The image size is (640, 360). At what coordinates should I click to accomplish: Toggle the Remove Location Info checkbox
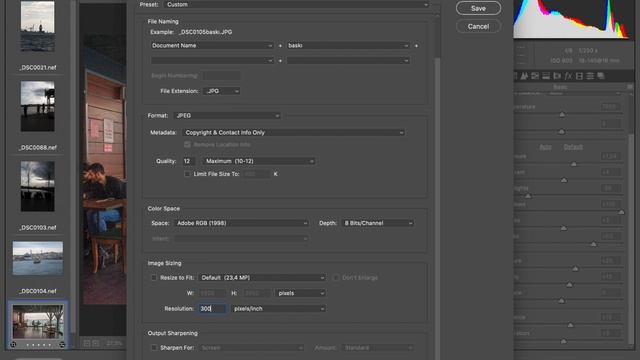click(x=187, y=144)
